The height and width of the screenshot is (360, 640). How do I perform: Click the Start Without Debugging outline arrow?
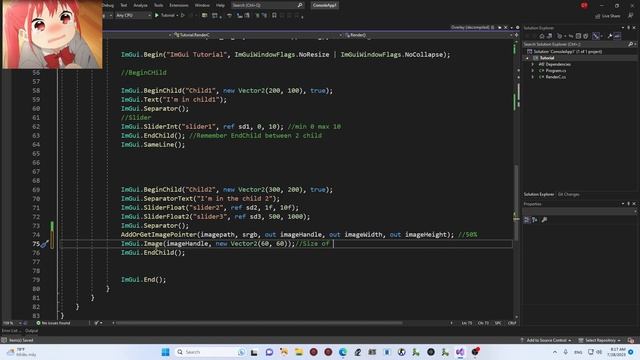point(182,15)
